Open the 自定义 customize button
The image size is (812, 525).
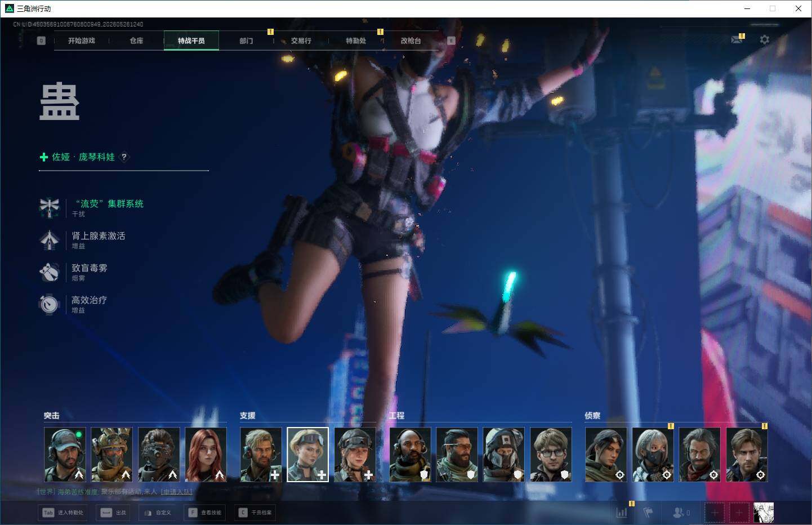tap(158, 513)
